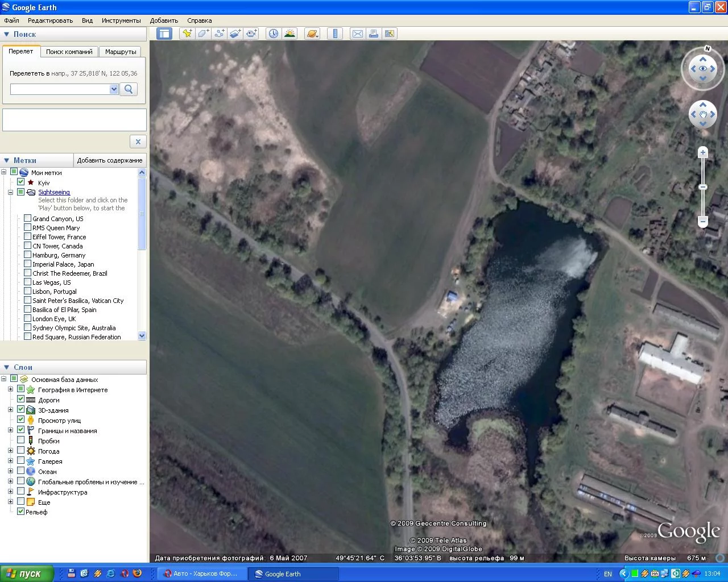Collapse the Поиск panel

pyautogui.click(x=6, y=34)
